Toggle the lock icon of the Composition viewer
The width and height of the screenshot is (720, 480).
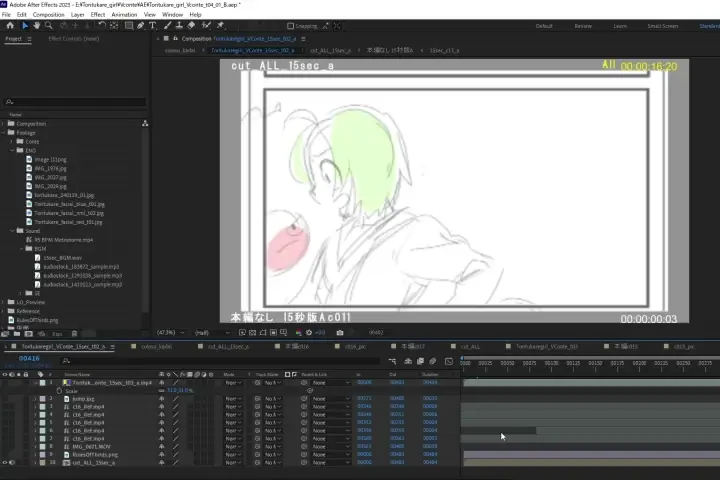pyautogui.click(x=175, y=39)
